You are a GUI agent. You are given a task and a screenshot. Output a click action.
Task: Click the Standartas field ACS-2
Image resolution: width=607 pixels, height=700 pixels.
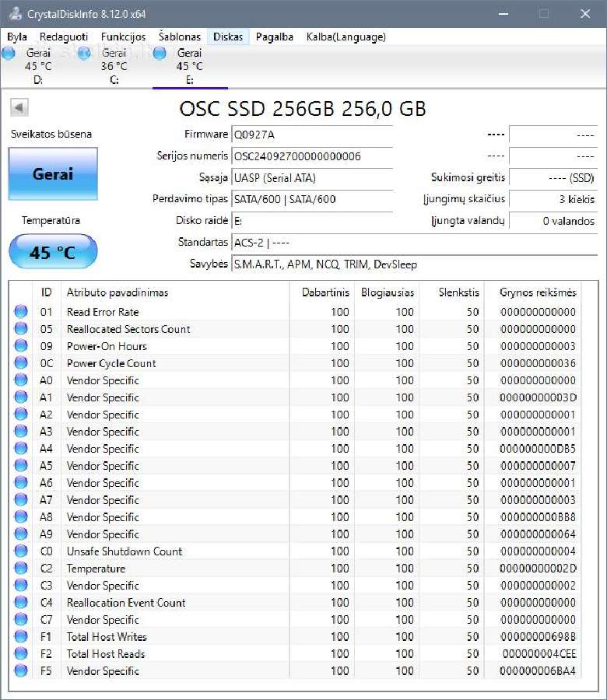pyautogui.click(x=414, y=243)
